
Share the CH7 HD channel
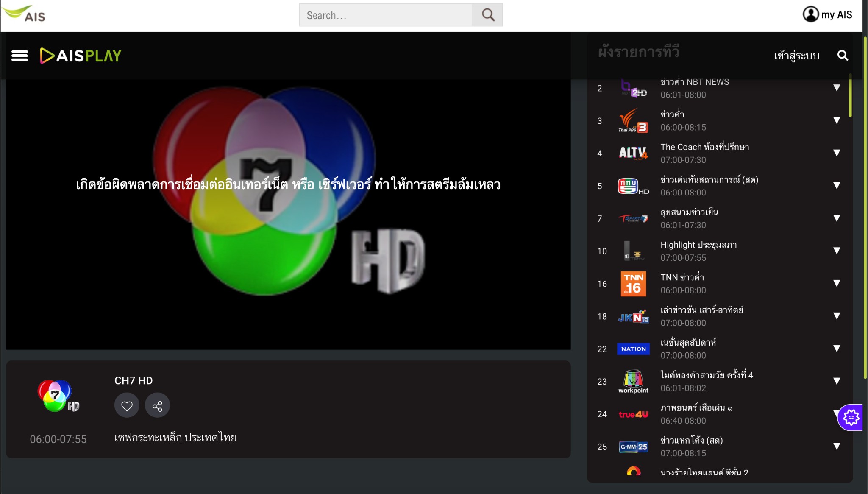pyautogui.click(x=157, y=405)
